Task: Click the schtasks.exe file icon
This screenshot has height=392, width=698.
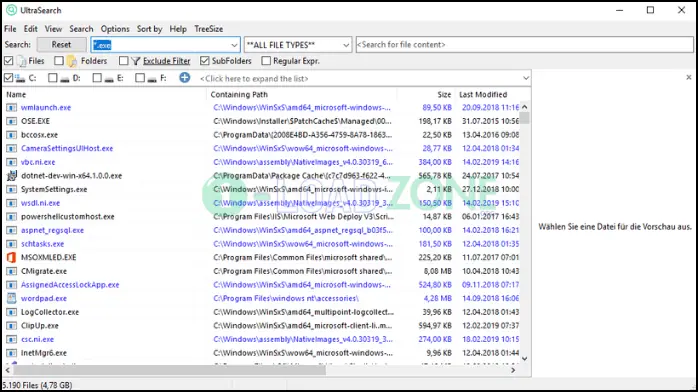Action: [x=12, y=244]
